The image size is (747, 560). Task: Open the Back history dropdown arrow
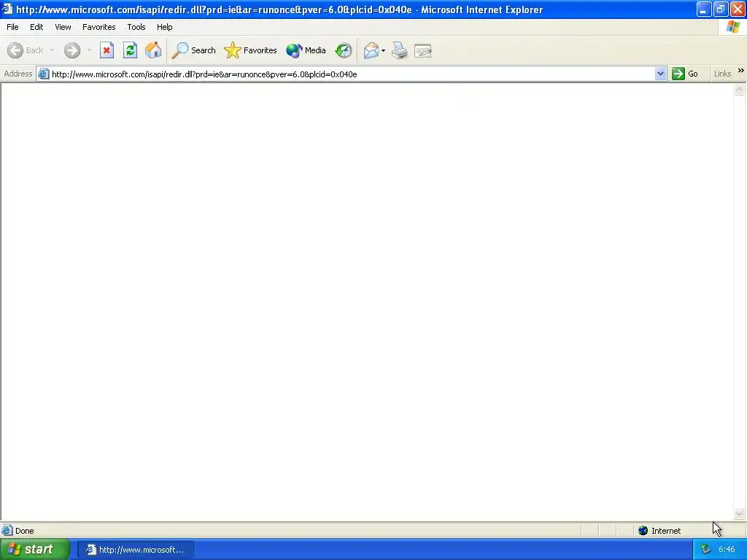[52, 50]
